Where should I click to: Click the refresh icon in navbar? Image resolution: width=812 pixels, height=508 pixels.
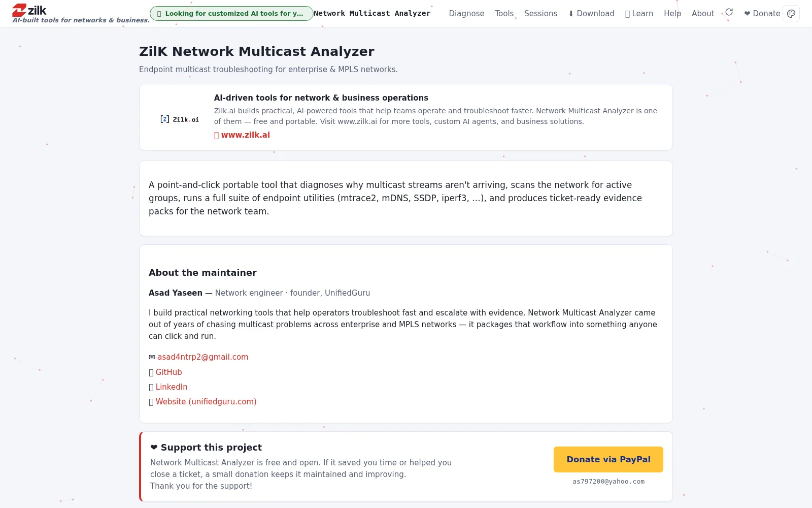point(729,12)
